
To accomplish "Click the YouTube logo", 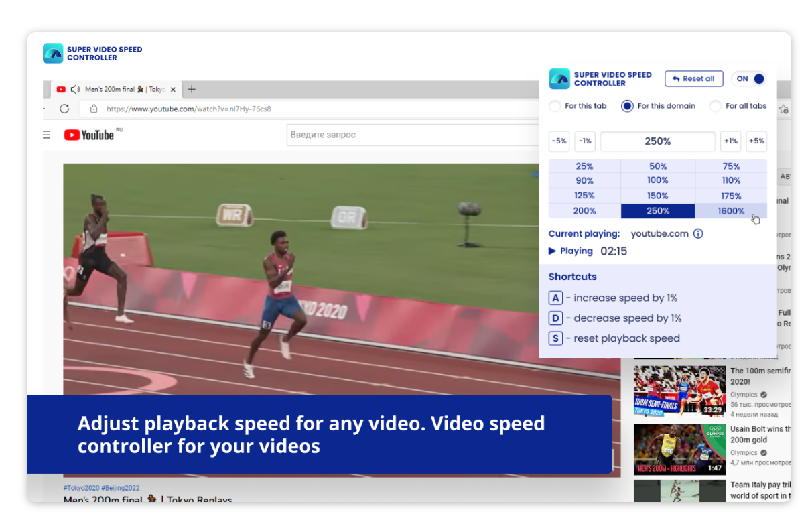I will [x=89, y=135].
